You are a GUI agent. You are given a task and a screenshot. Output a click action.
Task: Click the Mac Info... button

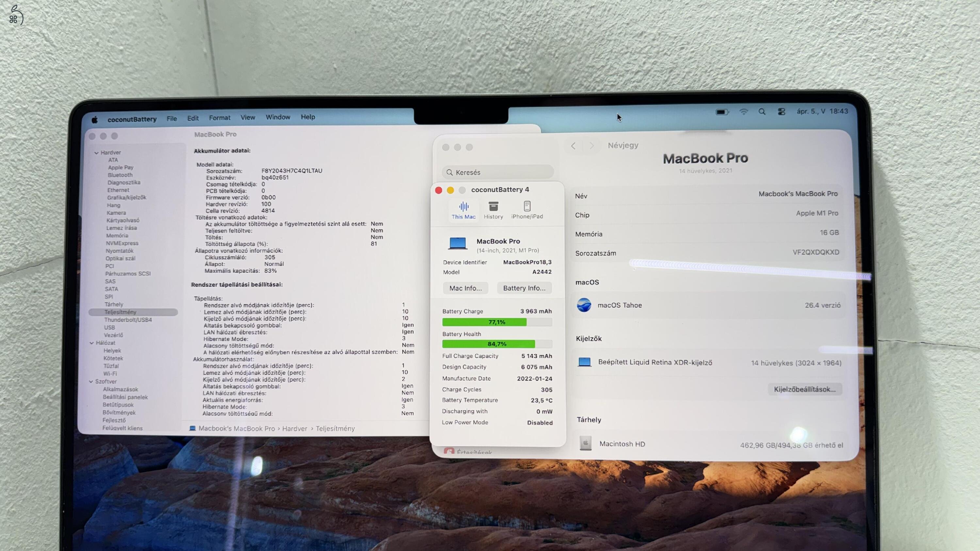coord(465,288)
